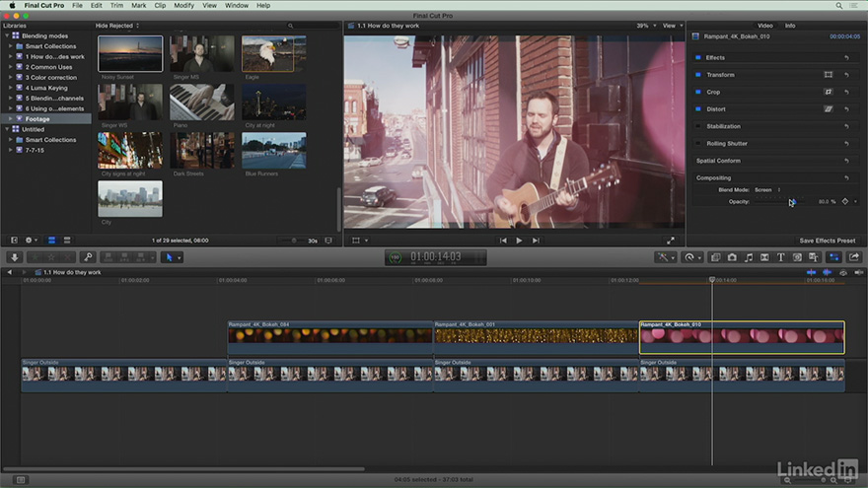Image resolution: width=868 pixels, height=488 pixels.
Task: Toggle the timeline index button at bottom-left
Action: 21,480
